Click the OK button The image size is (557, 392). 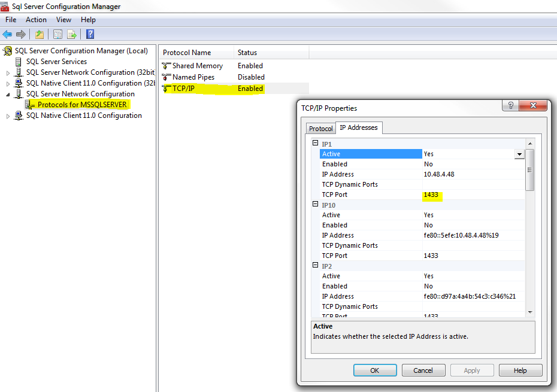point(375,370)
